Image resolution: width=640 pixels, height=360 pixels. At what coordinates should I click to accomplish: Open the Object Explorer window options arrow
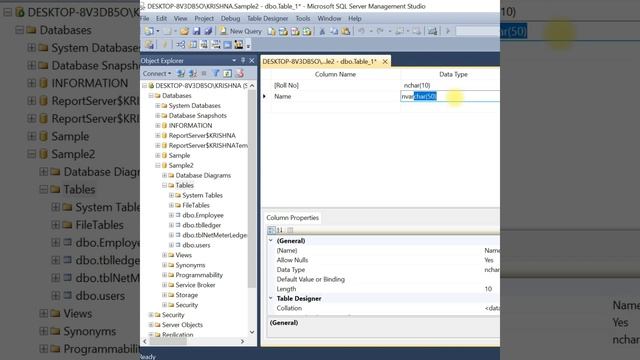234,60
